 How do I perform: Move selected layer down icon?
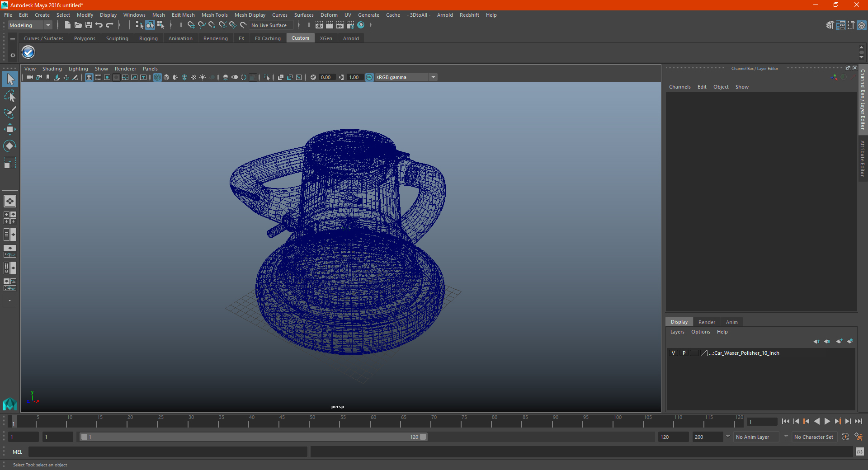[x=827, y=341]
